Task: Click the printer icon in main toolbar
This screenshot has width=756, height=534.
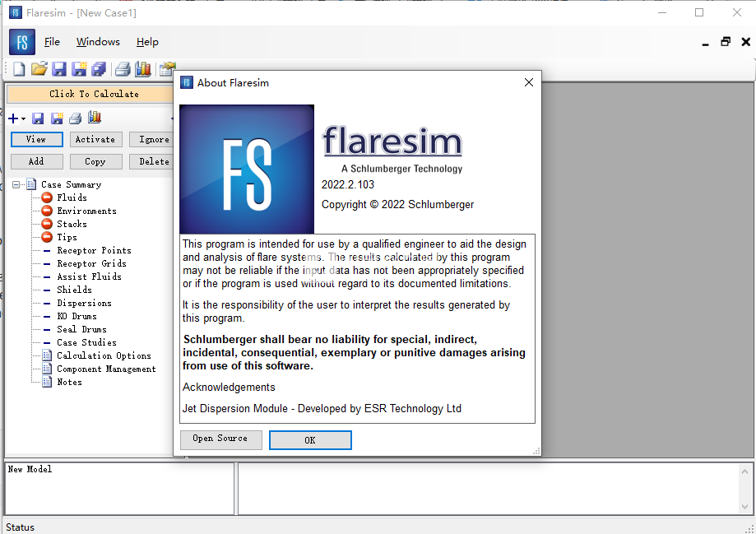Action: coord(123,69)
